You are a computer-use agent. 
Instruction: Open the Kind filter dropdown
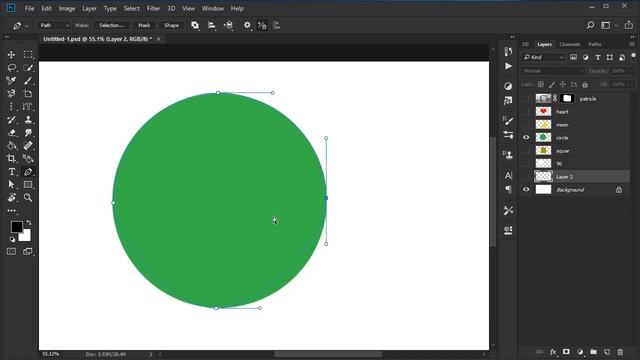pyautogui.click(x=543, y=58)
